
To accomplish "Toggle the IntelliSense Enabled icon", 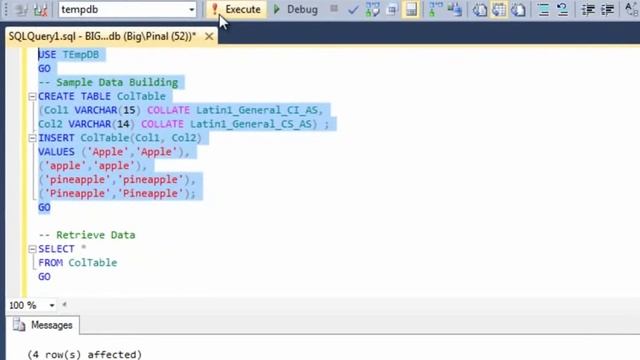I will [x=411, y=10].
